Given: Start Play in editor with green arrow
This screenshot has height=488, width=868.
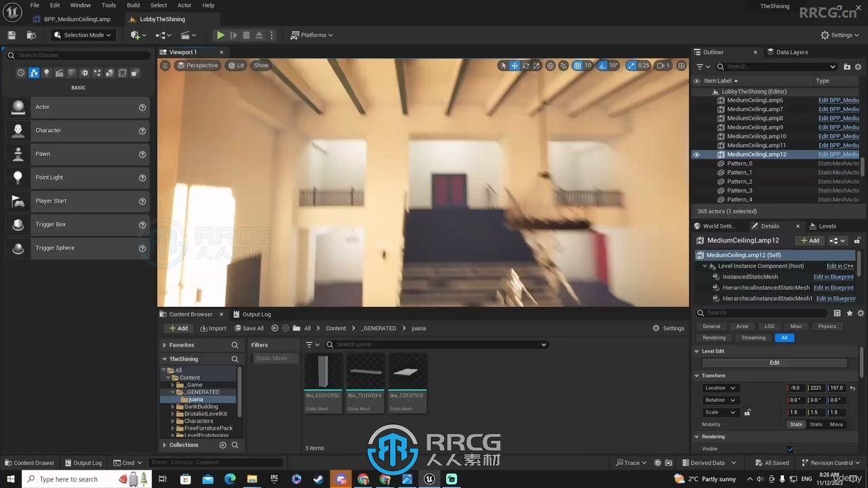Looking at the screenshot, I should [x=220, y=35].
